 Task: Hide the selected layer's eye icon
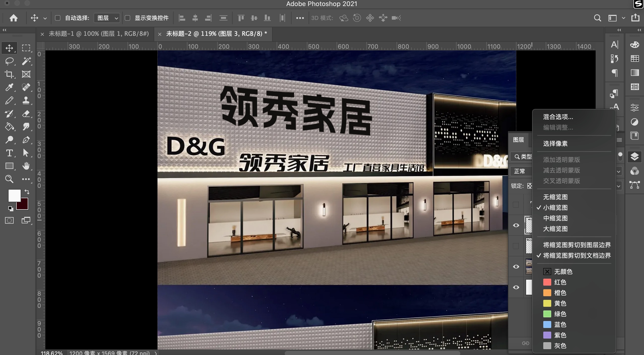click(516, 225)
